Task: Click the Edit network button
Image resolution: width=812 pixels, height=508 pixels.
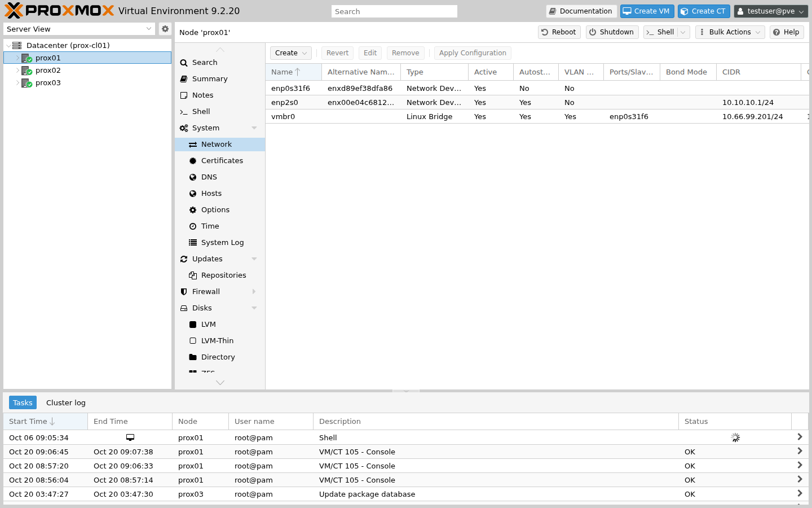Action: tap(370, 53)
